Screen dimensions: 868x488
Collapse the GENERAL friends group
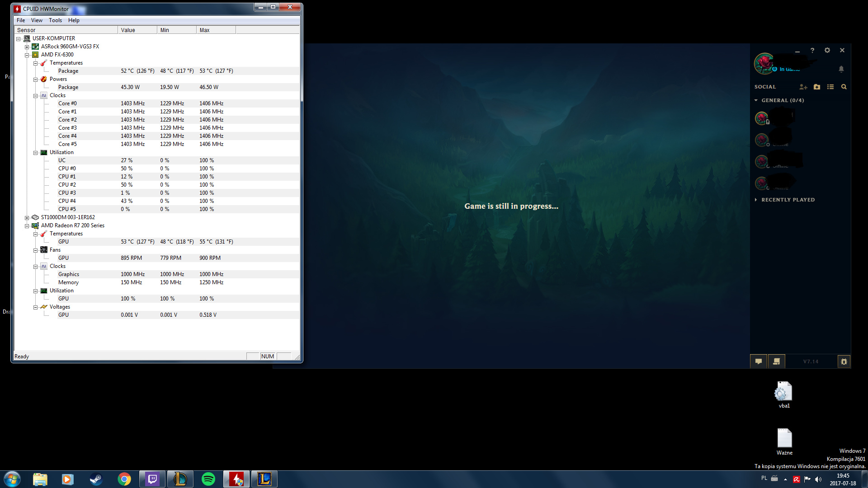[x=756, y=100]
